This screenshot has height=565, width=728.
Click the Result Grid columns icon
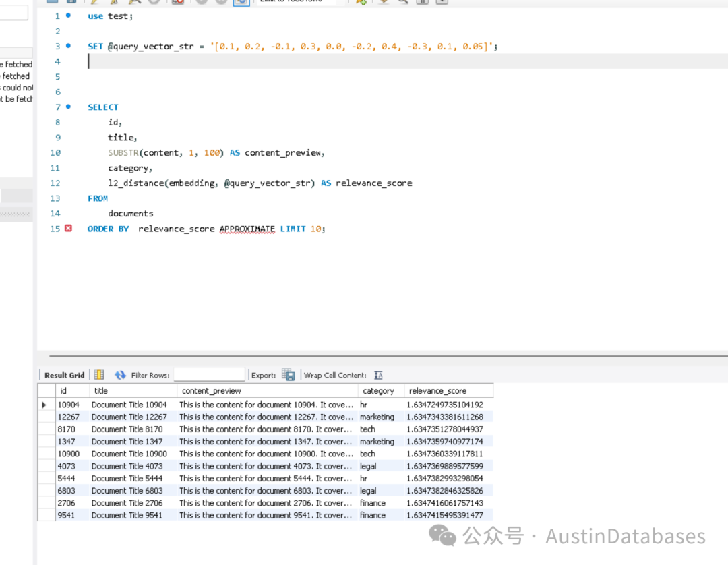point(99,375)
